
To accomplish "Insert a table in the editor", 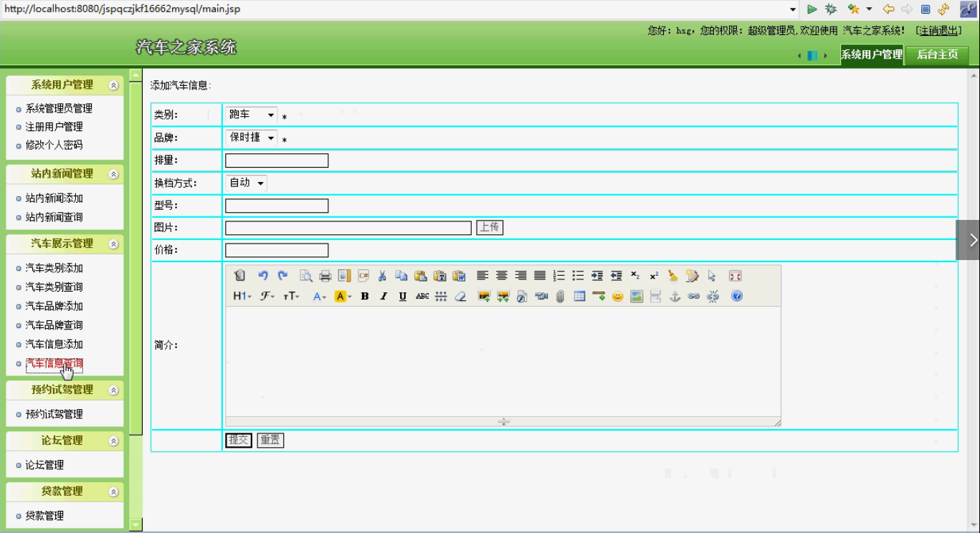I will click(x=579, y=296).
